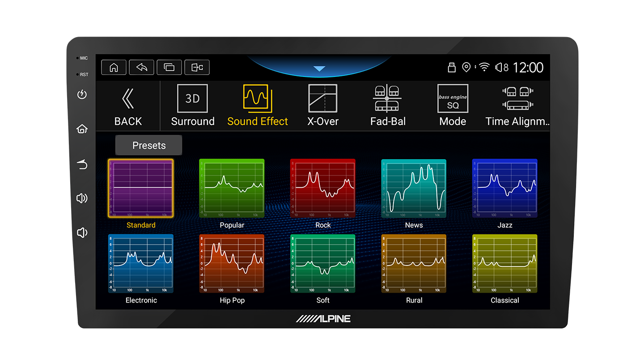Click the Presets button
This screenshot has width=644, height=362.
(149, 145)
